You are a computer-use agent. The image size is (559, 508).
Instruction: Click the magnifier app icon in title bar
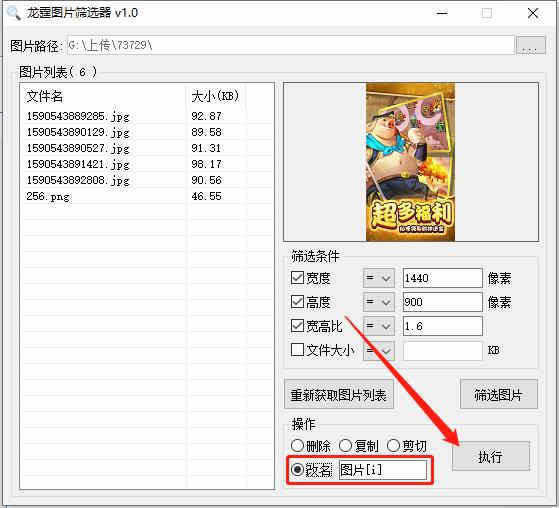click(x=14, y=13)
